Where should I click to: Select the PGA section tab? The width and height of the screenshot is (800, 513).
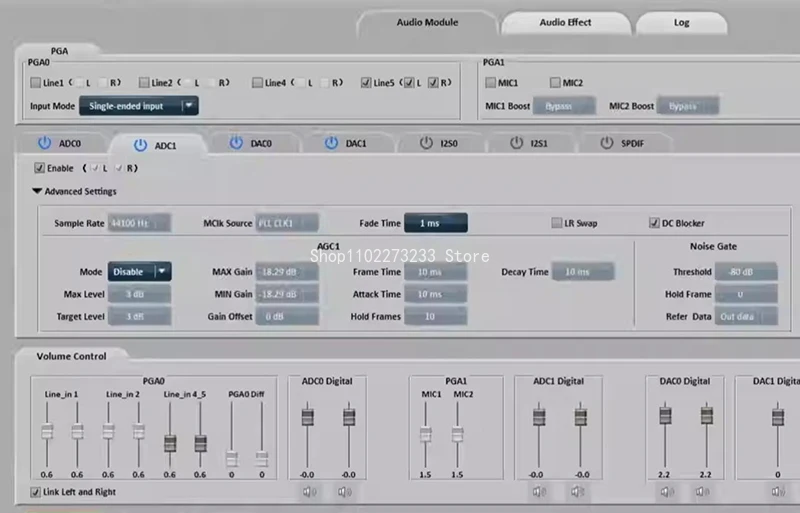[x=59, y=51]
